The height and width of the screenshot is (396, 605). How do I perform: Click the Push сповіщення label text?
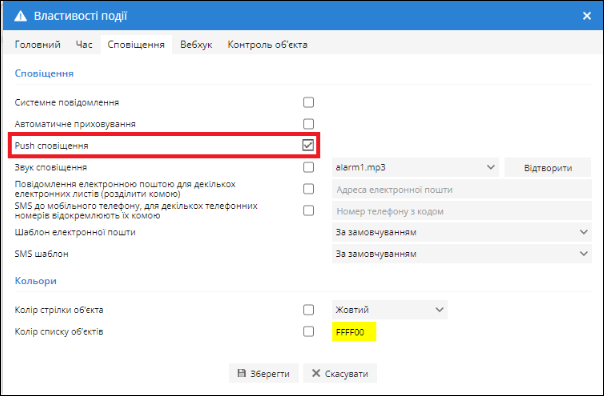(51, 146)
